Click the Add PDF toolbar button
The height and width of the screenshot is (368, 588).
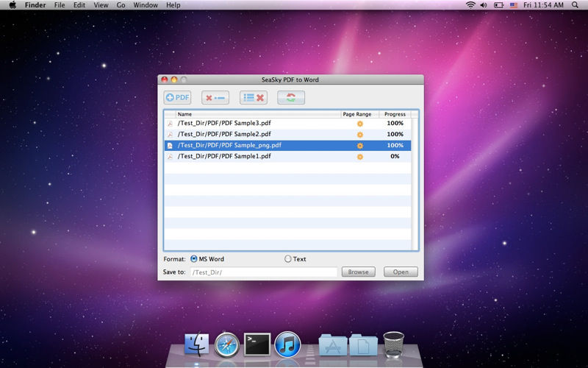[x=177, y=98]
